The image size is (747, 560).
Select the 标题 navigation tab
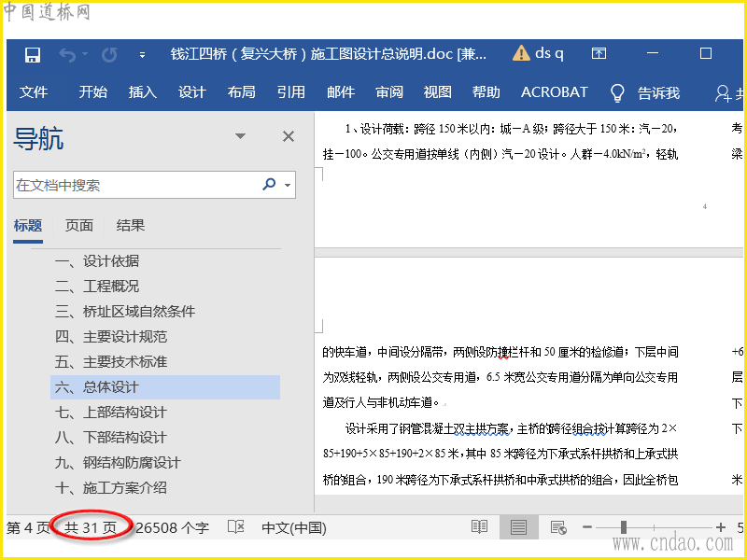pyautogui.click(x=28, y=225)
